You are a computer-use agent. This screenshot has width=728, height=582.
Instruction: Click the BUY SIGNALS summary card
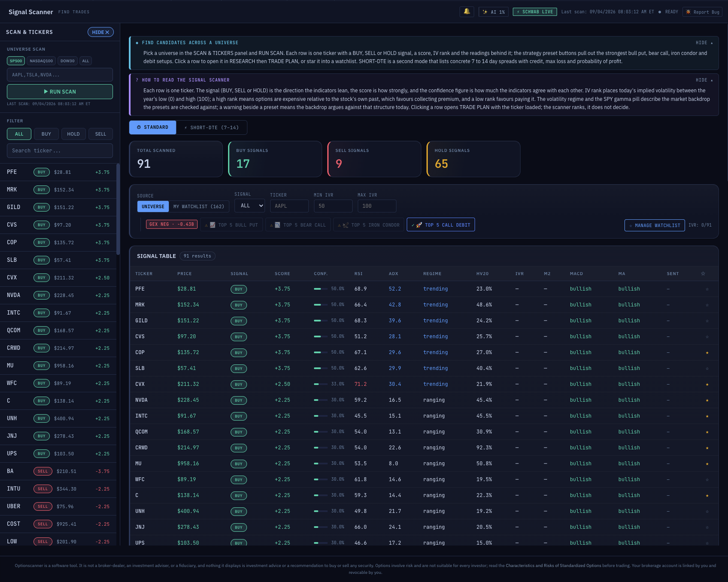[275, 159]
